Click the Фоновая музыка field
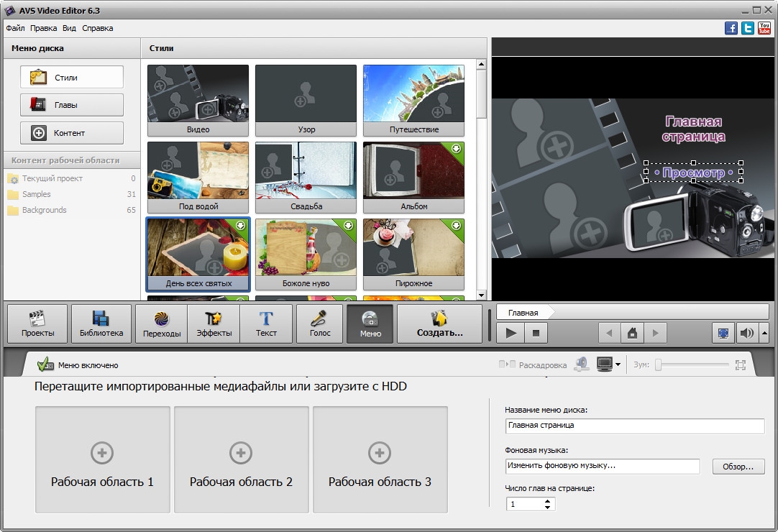This screenshot has height=532, width=778. [x=603, y=466]
